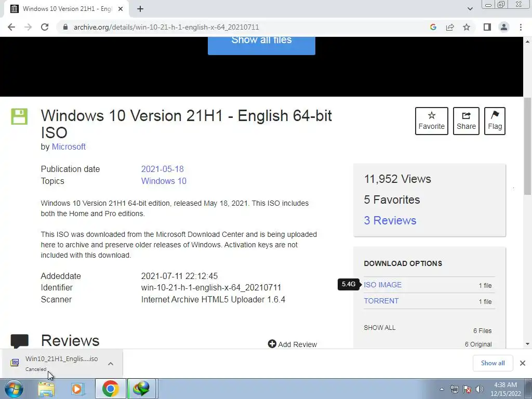The width and height of the screenshot is (532, 399).
Task: Download the TORRENT file
Action: [381, 301]
